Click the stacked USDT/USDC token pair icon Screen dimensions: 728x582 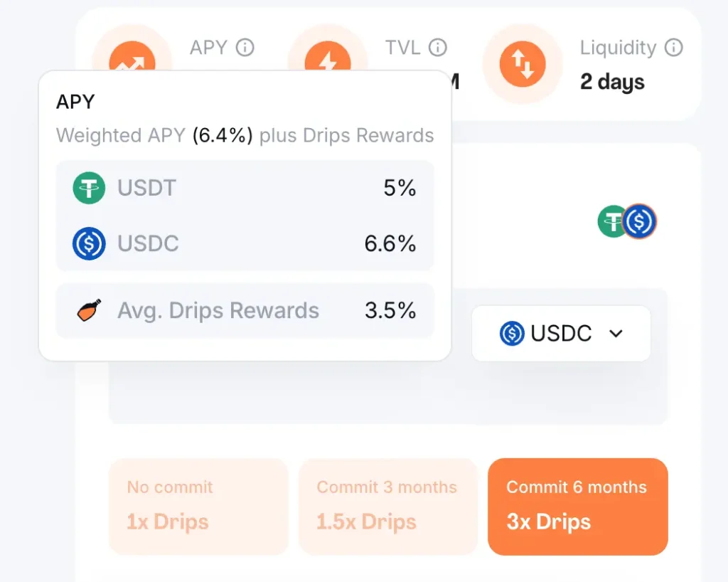click(x=627, y=221)
